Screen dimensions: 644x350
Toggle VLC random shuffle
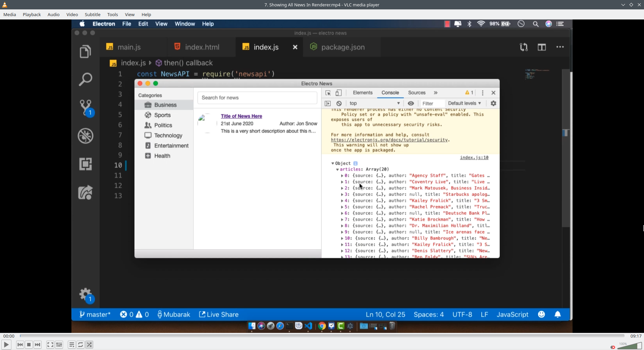tap(89, 345)
